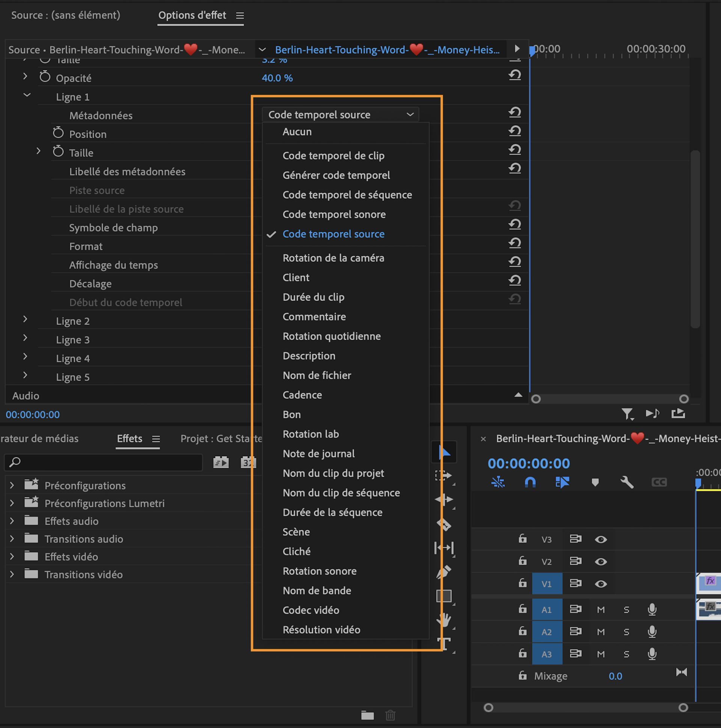
Task: Reset the Décalage parameter
Action: (x=515, y=281)
